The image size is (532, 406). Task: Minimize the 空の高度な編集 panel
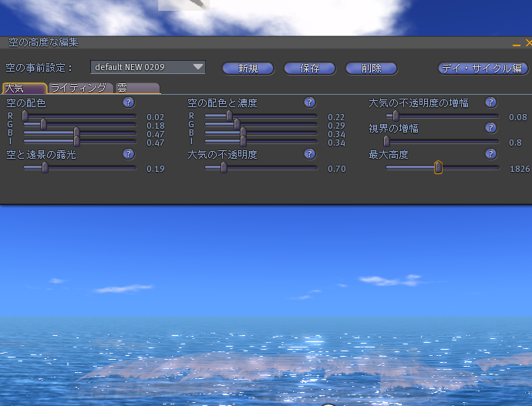[517, 44]
